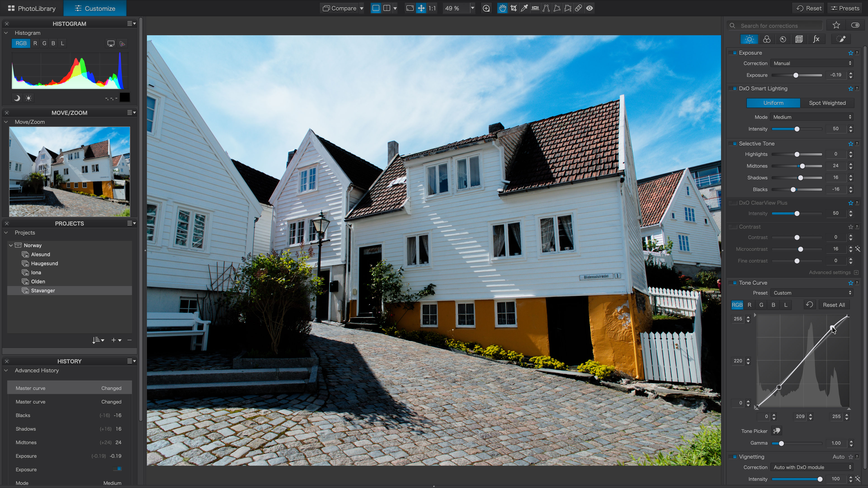
Task: Open the Local adjustments brush tab
Action: coord(841,39)
